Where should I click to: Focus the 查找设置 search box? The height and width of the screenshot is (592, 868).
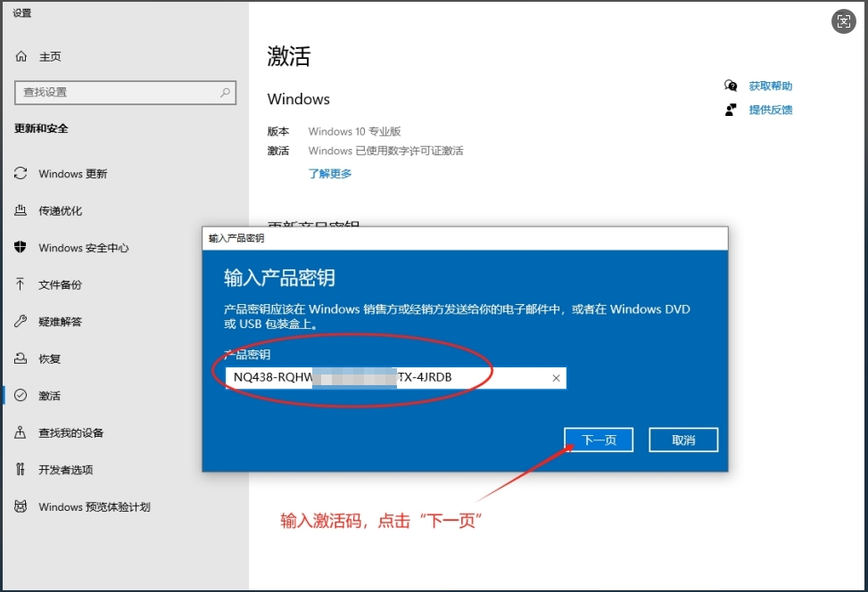click(125, 93)
